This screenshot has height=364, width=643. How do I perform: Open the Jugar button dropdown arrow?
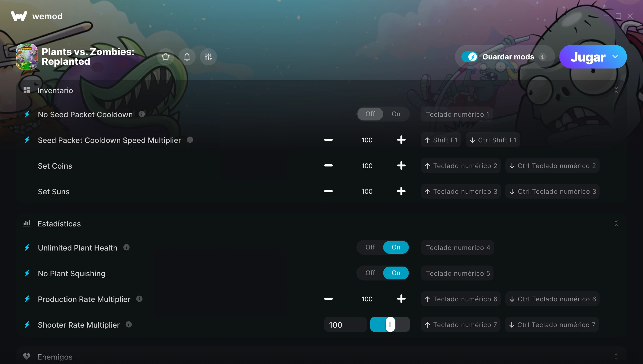pyautogui.click(x=615, y=57)
